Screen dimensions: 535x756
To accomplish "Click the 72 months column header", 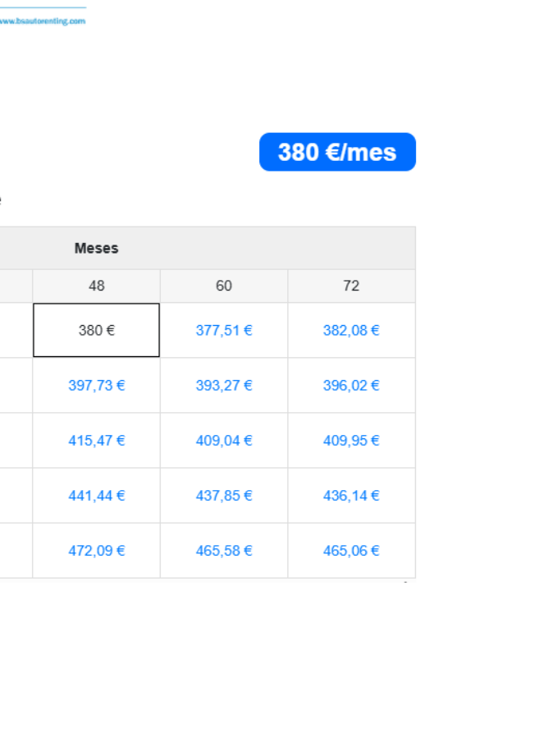I will [351, 286].
